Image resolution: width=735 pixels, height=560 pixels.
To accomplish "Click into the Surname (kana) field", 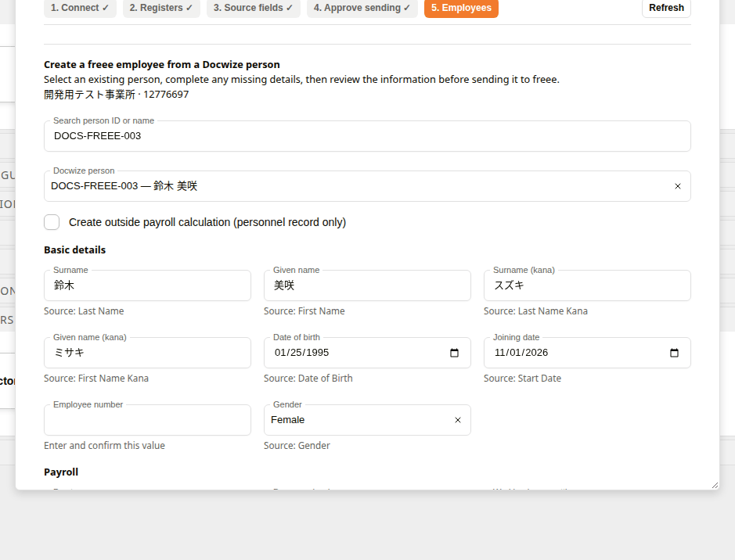I will (x=587, y=285).
